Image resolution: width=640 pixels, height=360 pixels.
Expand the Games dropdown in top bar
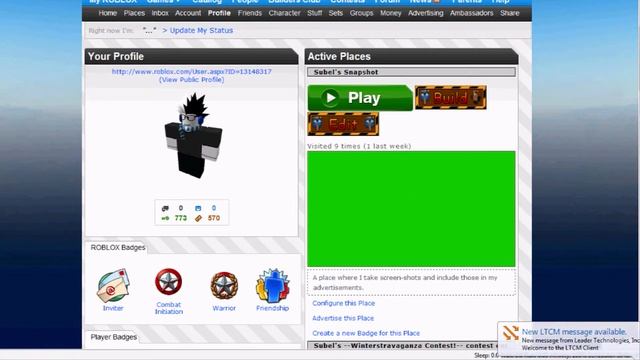(x=163, y=2)
